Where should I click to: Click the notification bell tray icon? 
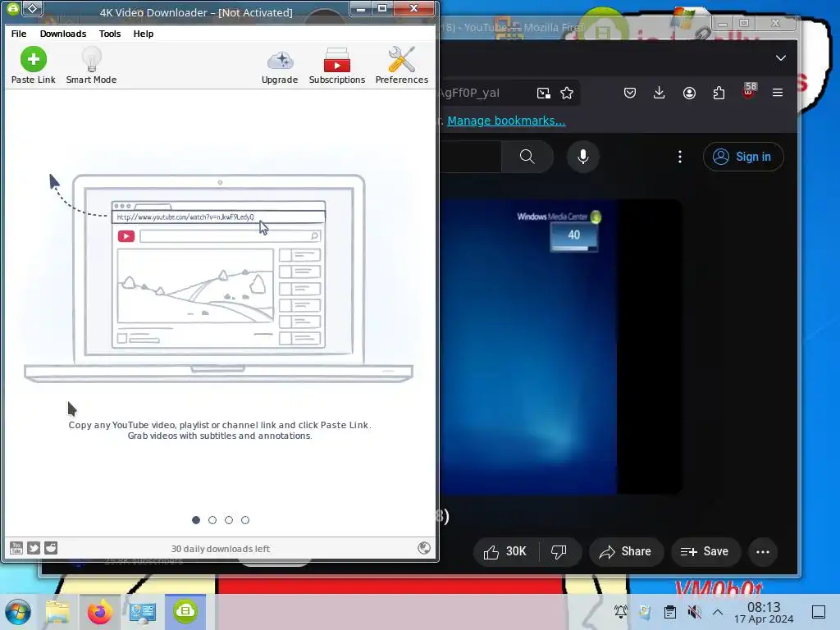(x=621, y=612)
